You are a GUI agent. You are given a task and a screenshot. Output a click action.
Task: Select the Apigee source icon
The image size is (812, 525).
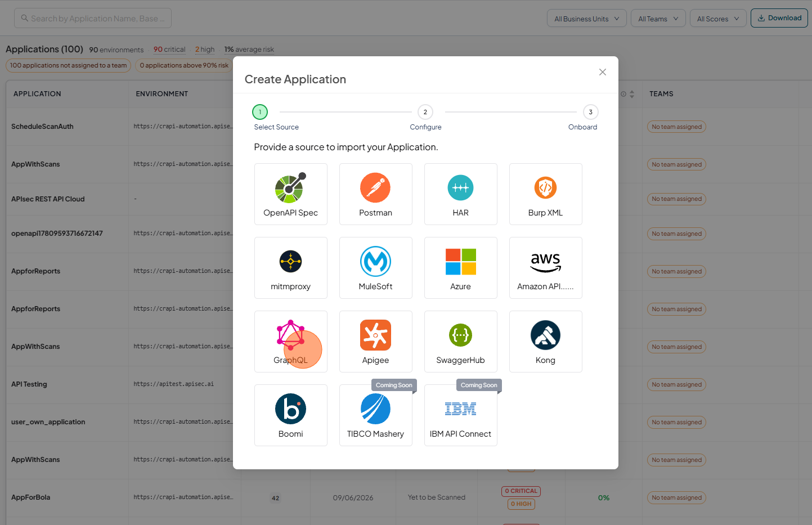(375, 335)
